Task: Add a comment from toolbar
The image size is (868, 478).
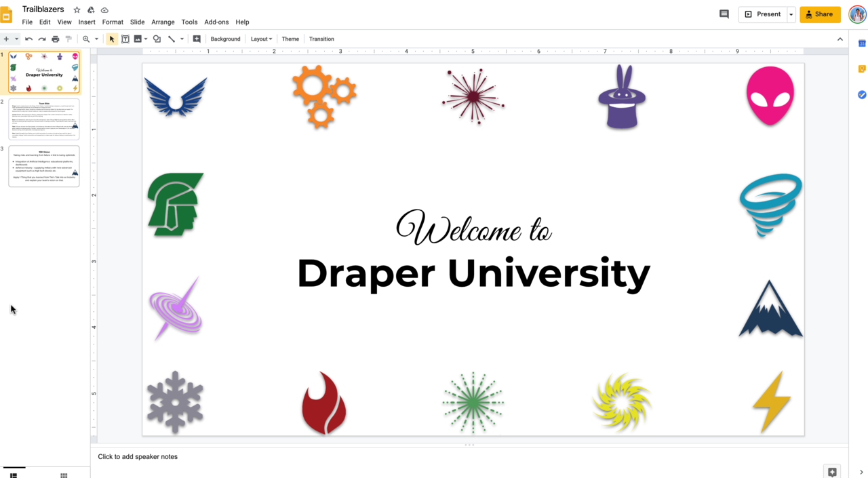Action: (197, 39)
